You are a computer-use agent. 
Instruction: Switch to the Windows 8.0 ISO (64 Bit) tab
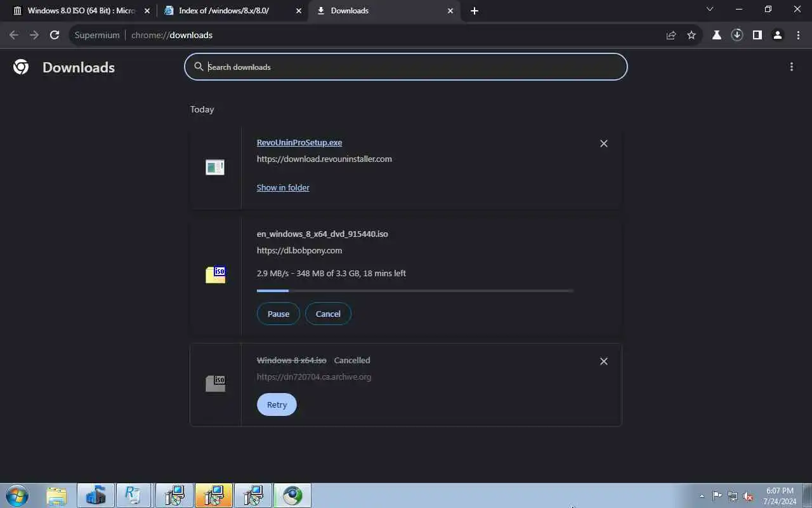[81, 11]
